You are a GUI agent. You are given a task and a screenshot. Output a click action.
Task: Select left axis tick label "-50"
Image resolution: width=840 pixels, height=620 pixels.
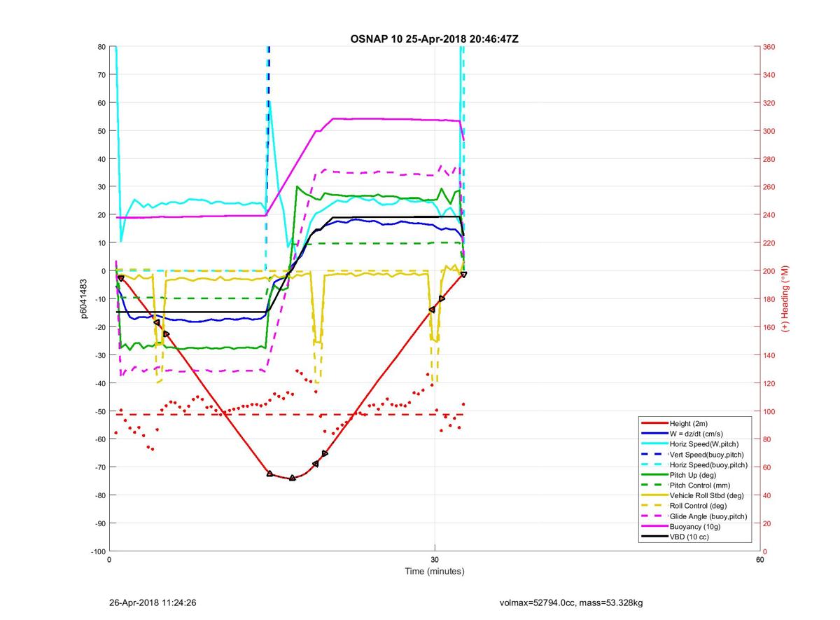(99, 411)
